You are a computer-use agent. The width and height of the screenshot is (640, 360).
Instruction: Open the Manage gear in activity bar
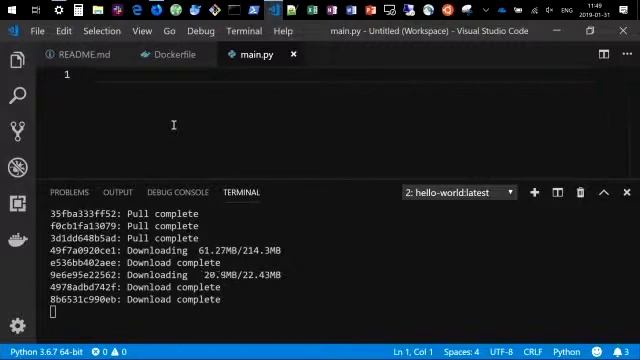[18, 326]
